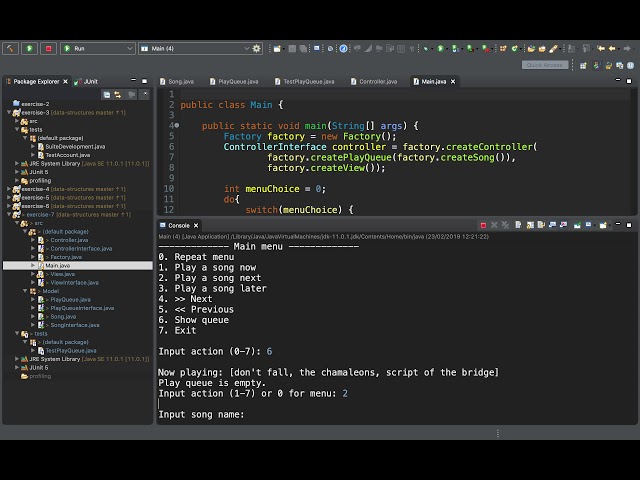
Task: Click Clear Console icon
Action: click(518, 225)
